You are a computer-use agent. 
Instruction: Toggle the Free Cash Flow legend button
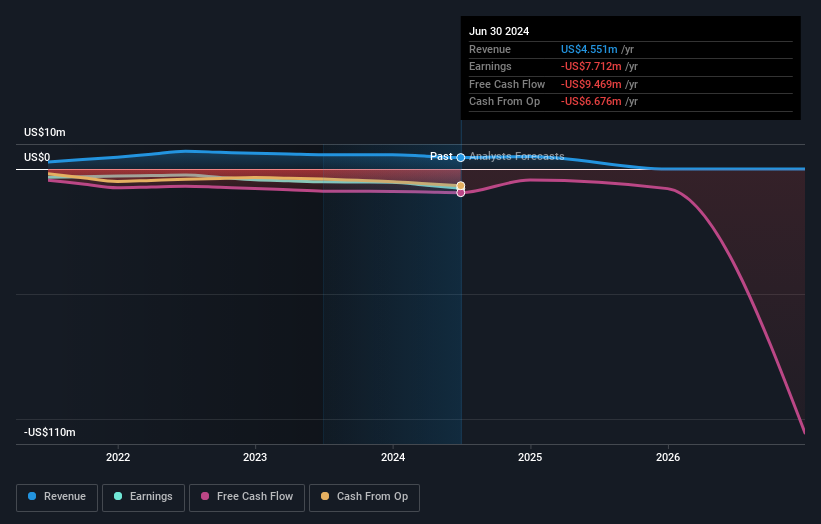coord(247,497)
